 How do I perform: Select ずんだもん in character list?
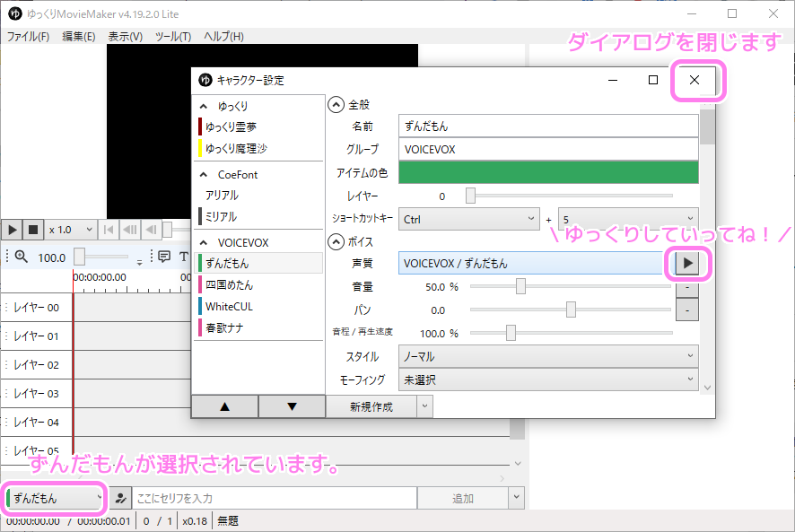click(x=258, y=263)
